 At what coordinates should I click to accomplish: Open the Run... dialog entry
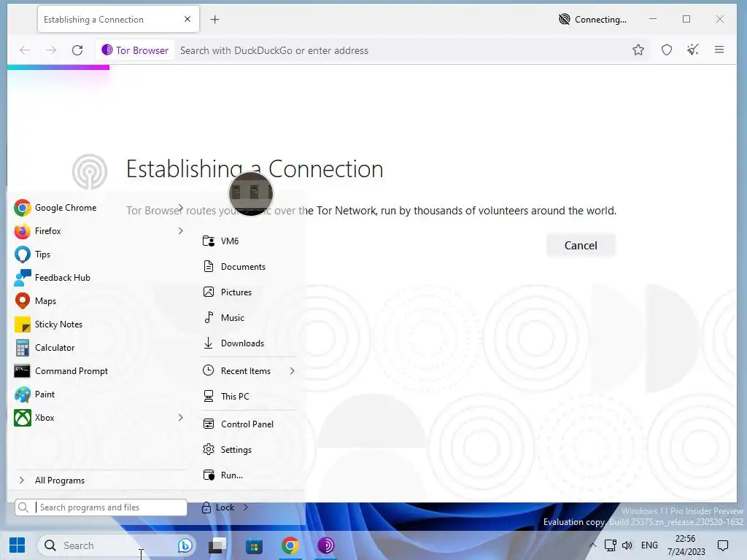[231, 475]
